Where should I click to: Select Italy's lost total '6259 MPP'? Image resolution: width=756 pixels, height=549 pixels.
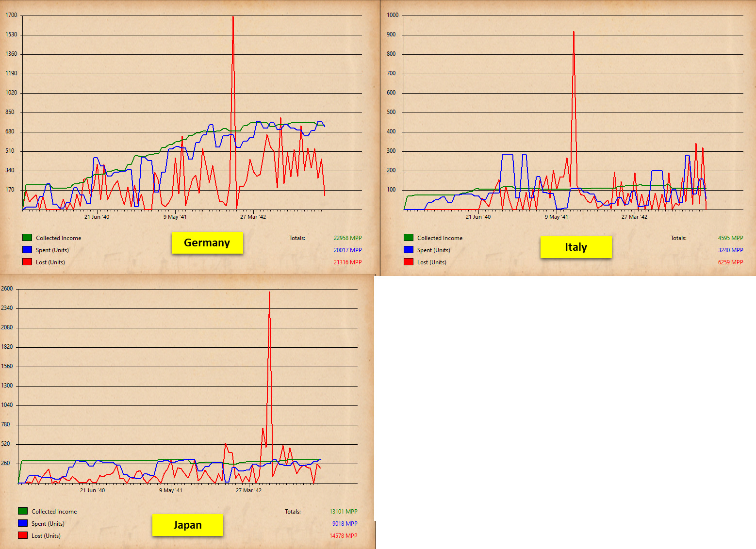click(x=731, y=262)
